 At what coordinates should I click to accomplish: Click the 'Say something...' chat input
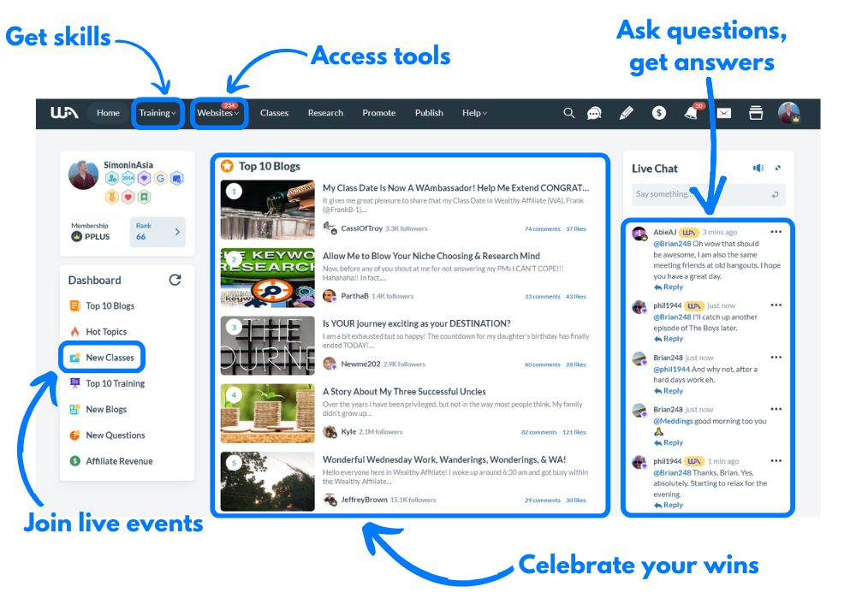[708, 195]
